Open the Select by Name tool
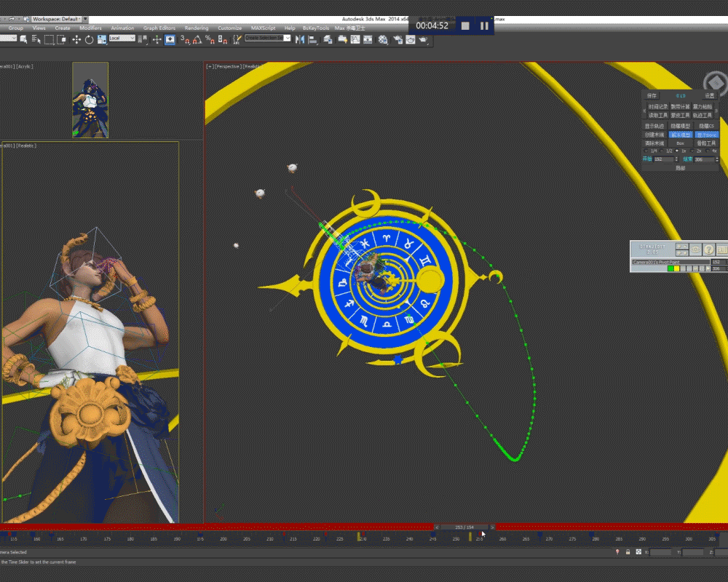728x582 pixels. click(36, 40)
